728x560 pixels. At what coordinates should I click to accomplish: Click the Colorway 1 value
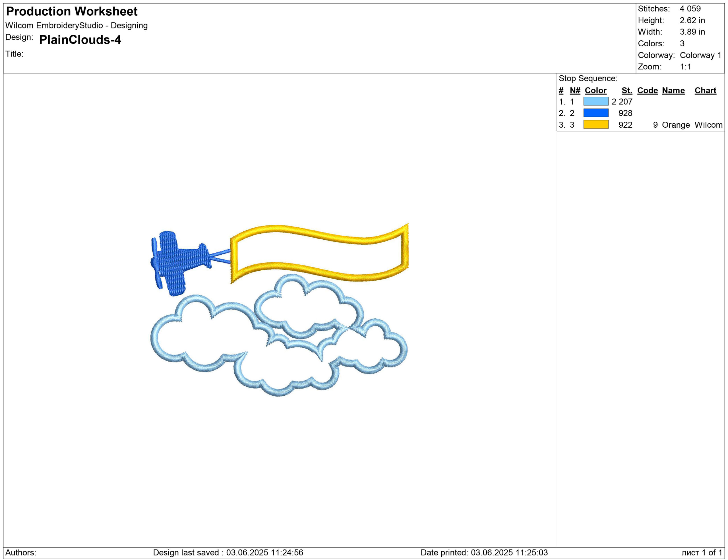coord(700,55)
